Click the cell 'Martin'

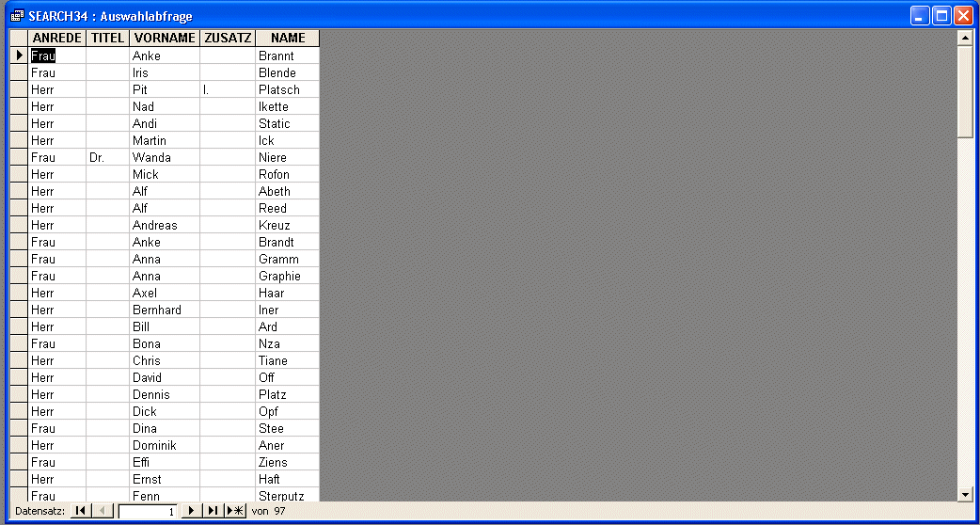click(165, 140)
